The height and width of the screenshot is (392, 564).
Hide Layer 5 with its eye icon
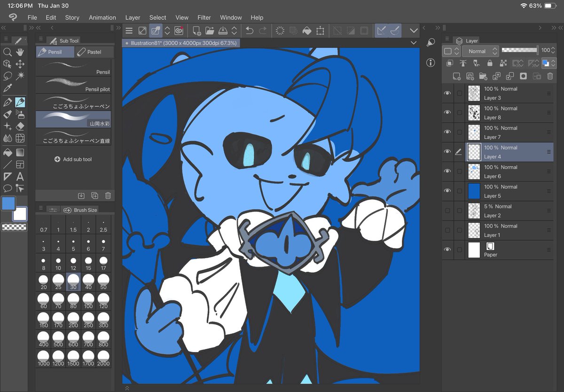(x=447, y=191)
